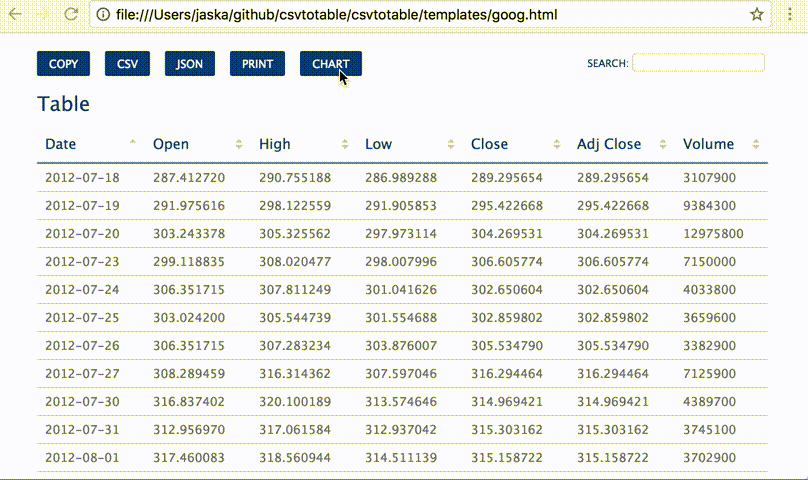Click the Adj Close column header
Image resolution: width=808 pixels, height=480 pixels.
(609, 144)
